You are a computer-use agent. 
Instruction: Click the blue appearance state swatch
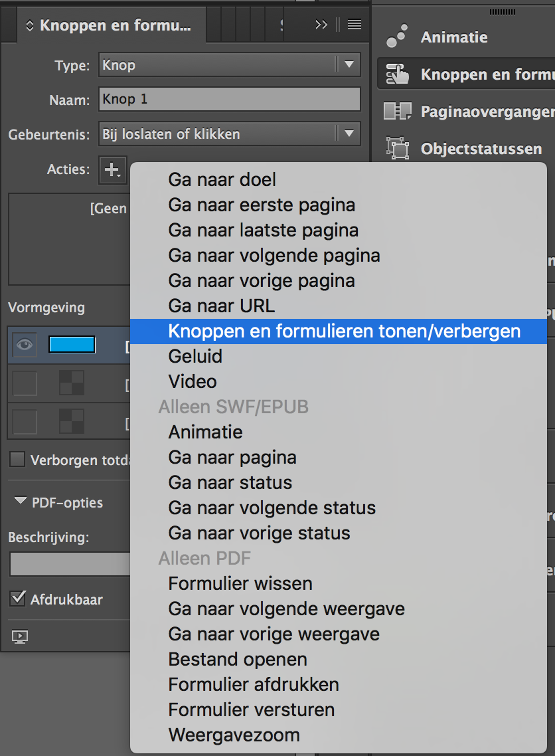[72, 345]
